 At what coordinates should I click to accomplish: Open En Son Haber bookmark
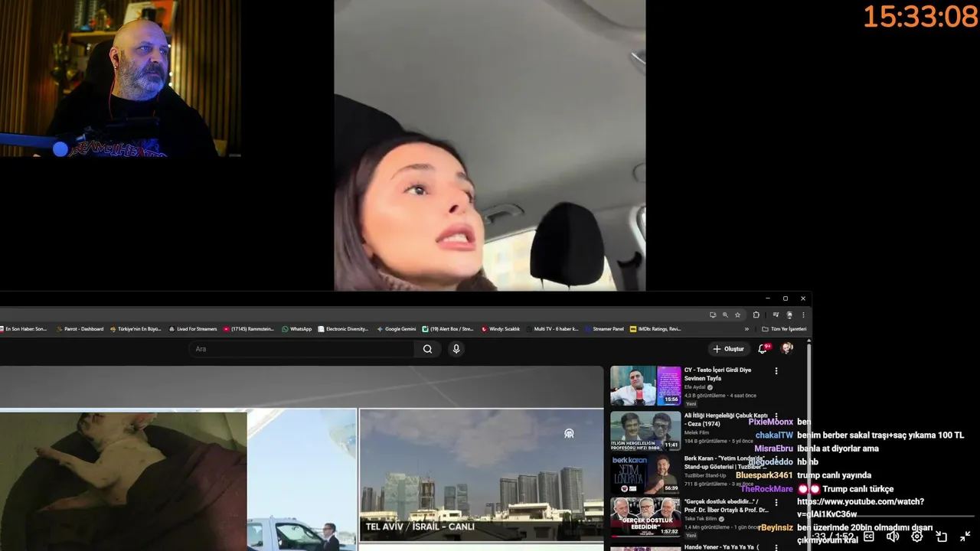(24, 329)
